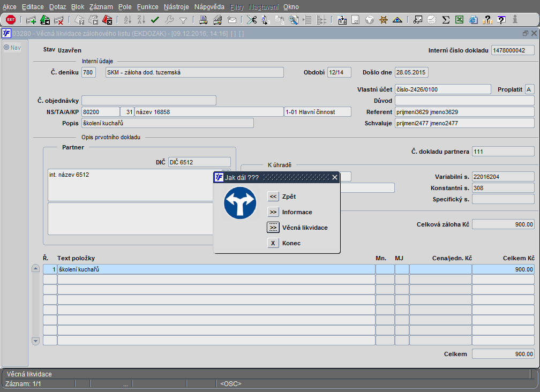540x392 pixels.
Task: Select the Nav radio button
Action: (x=6, y=47)
